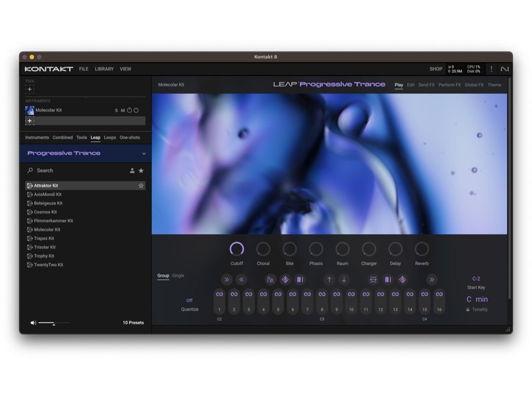532x399 pixels.
Task: Open the VIEW menu
Action: pos(125,69)
